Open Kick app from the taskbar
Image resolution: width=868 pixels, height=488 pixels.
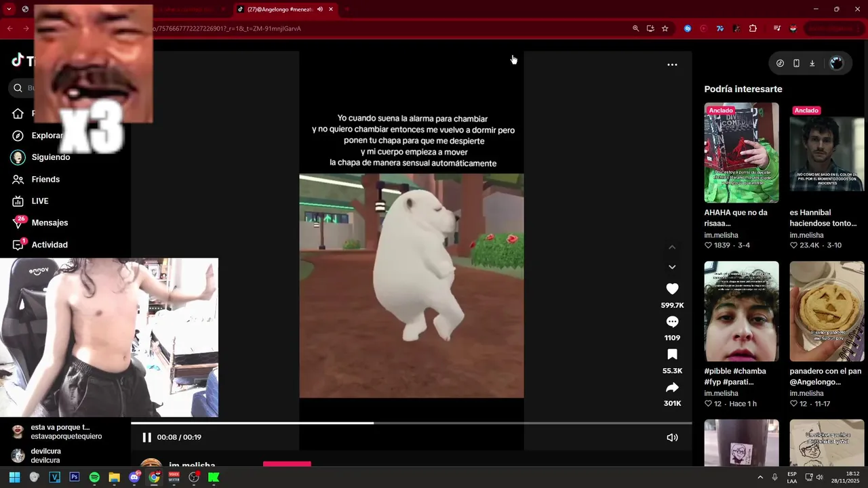click(x=214, y=477)
